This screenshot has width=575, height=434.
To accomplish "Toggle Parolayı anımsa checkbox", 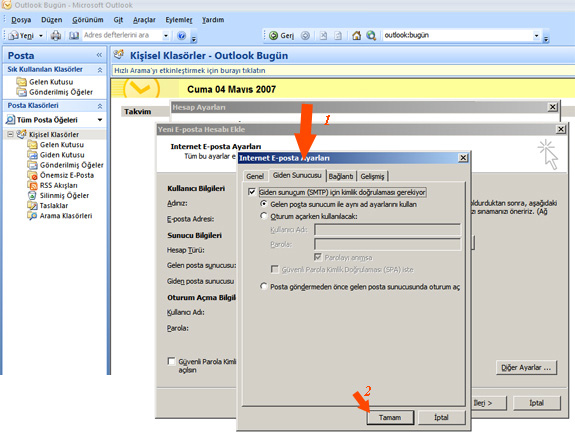I will [318, 257].
